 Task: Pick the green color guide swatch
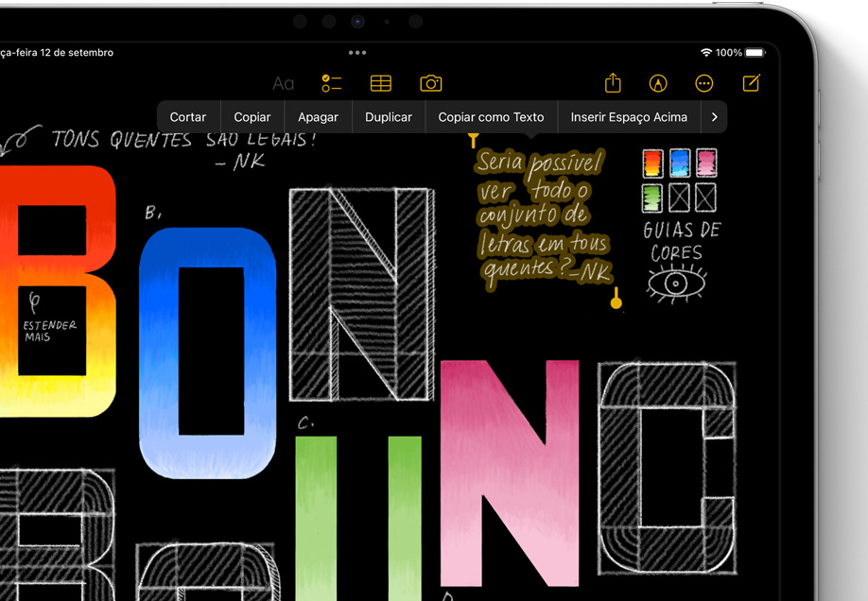click(x=652, y=198)
